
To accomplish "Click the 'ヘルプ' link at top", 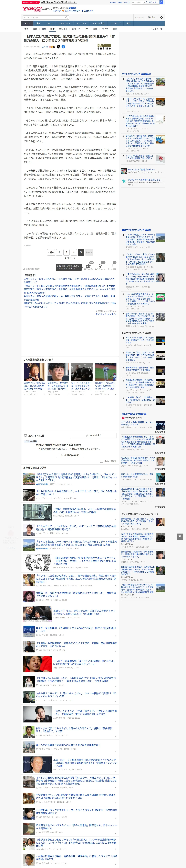I will pos(127,2).
